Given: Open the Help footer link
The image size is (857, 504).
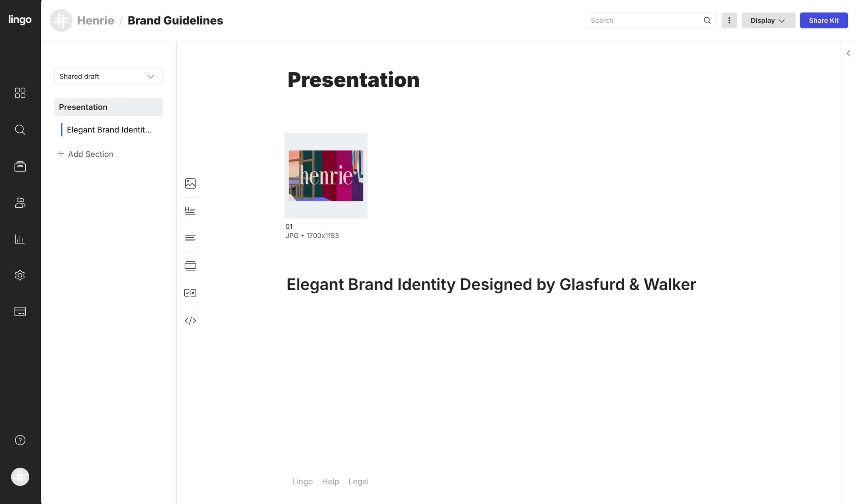Looking at the screenshot, I should tap(331, 482).
